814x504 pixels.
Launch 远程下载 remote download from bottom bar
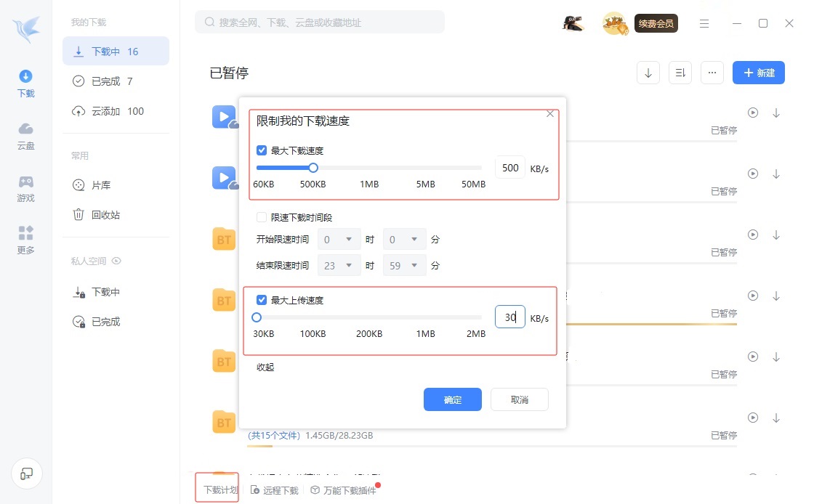274,489
